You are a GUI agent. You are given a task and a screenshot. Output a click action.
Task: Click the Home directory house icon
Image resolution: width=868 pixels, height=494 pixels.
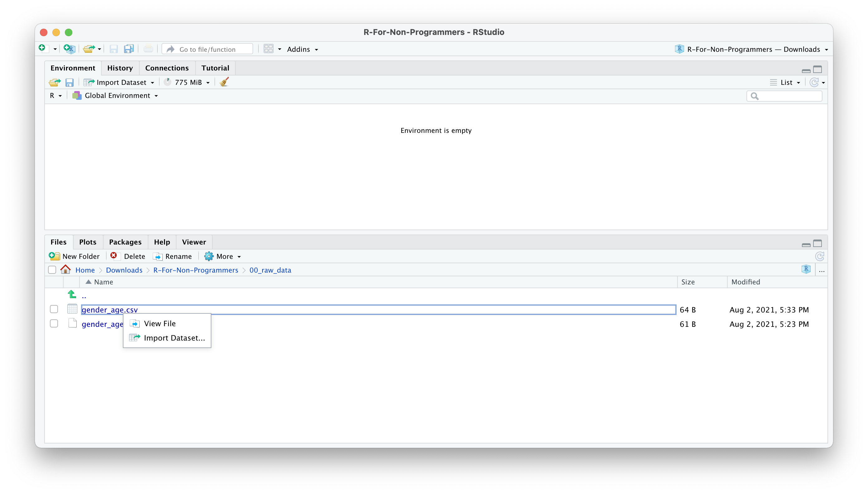tap(65, 270)
